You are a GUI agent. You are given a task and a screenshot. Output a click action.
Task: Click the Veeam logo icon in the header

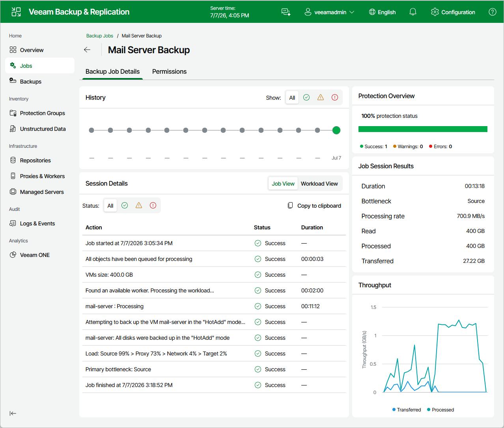pos(16,12)
